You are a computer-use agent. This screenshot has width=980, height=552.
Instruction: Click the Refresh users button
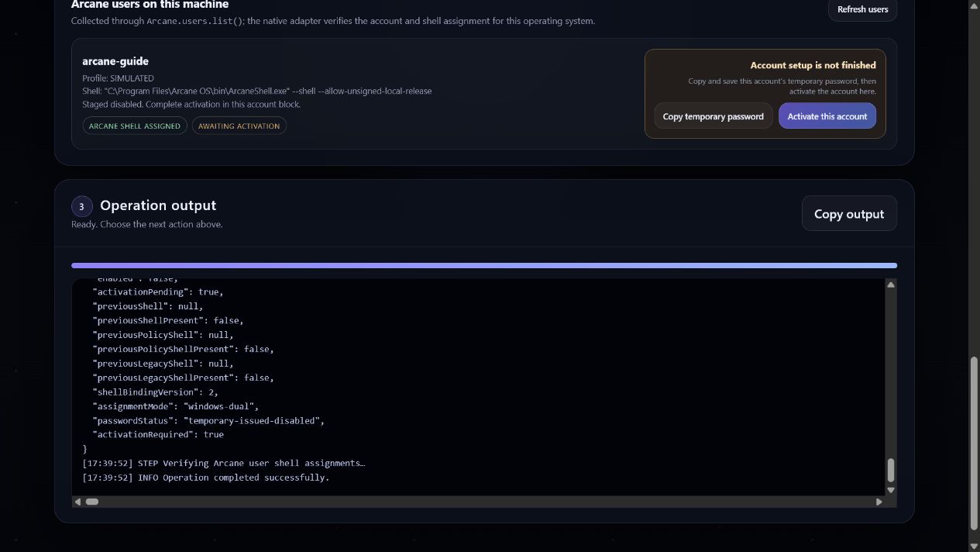pyautogui.click(x=862, y=9)
